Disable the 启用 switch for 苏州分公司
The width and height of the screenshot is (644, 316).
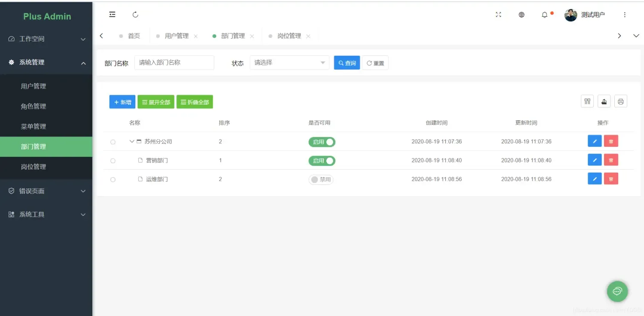pyautogui.click(x=322, y=141)
